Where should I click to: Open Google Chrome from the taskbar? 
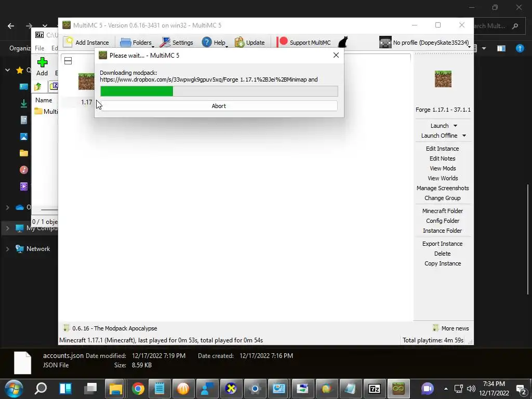138,389
